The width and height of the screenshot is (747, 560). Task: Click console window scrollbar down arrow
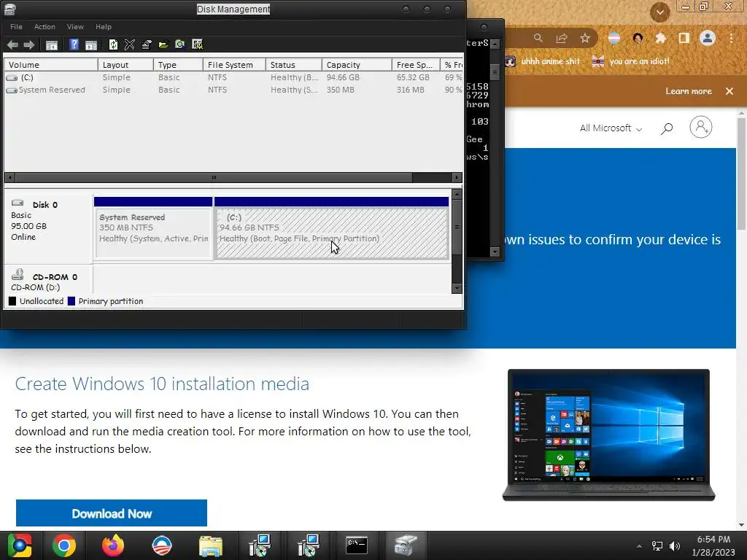tap(495, 252)
